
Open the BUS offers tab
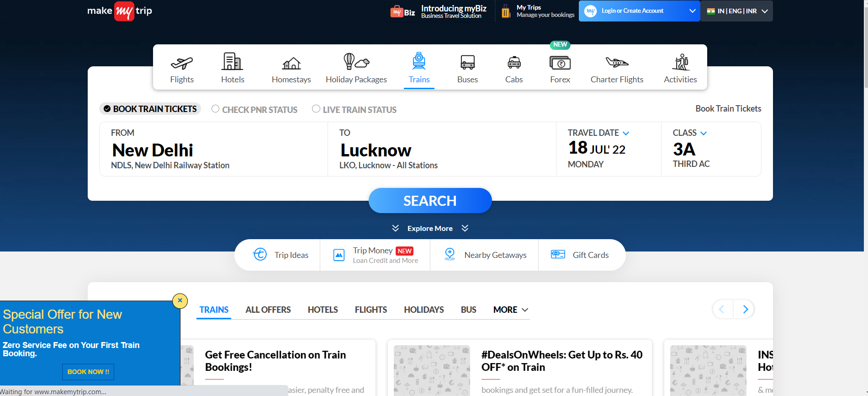coord(468,310)
